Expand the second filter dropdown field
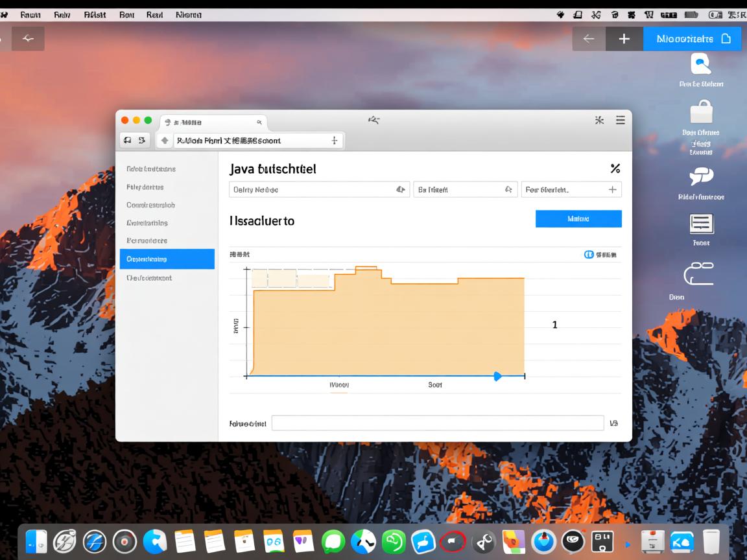The width and height of the screenshot is (747, 560). (x=465, y=190)
